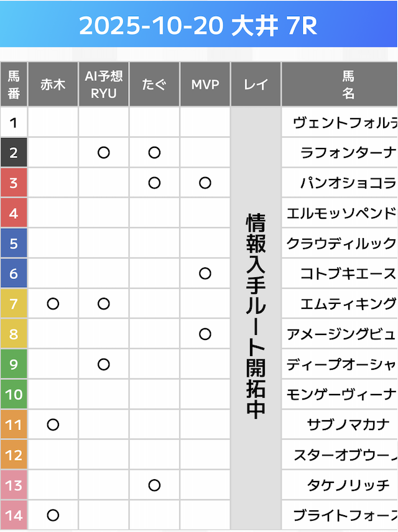Click the たぐ circle mark for horse 3
This screenshot has height=532, width=398.
[155, 183]
